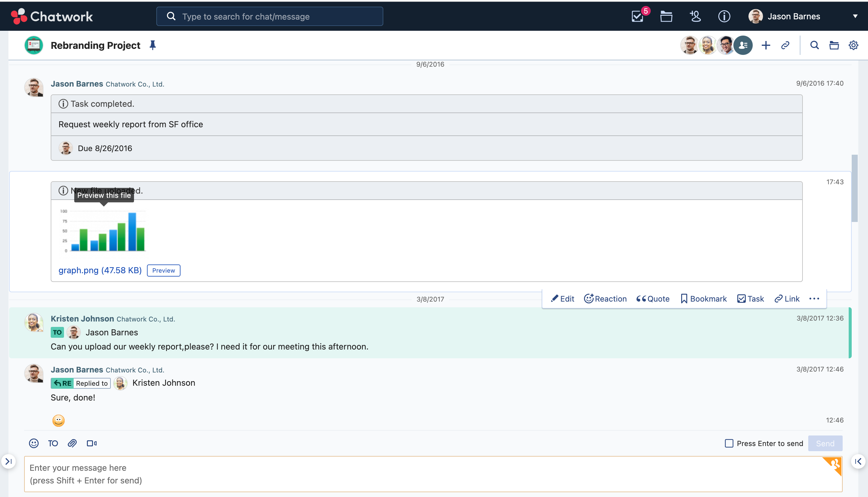The width and height of the screenshot is (868, 497).
Task: Enable Press Enter to send checkbox
Action: pos(729,443)
